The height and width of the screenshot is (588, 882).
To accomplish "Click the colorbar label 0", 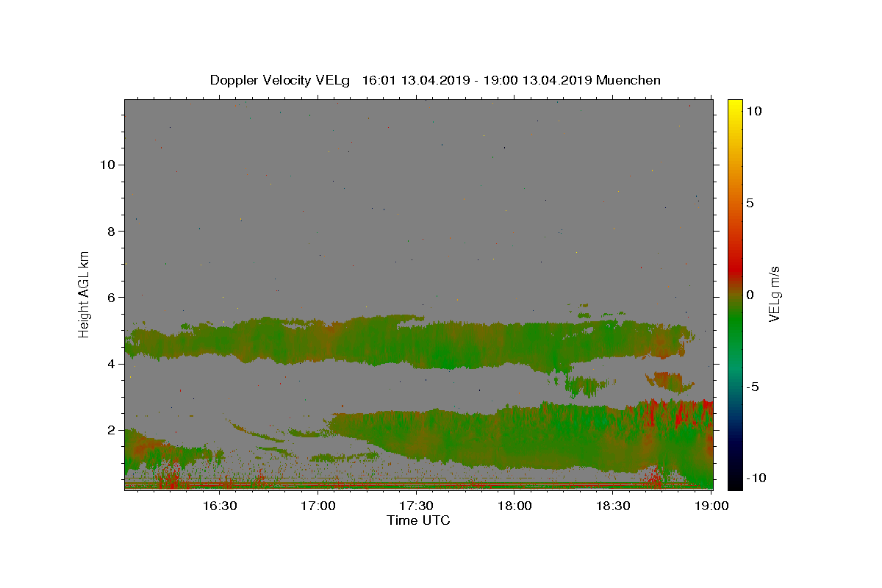I will pyautogui.click(x=750, y=295).
